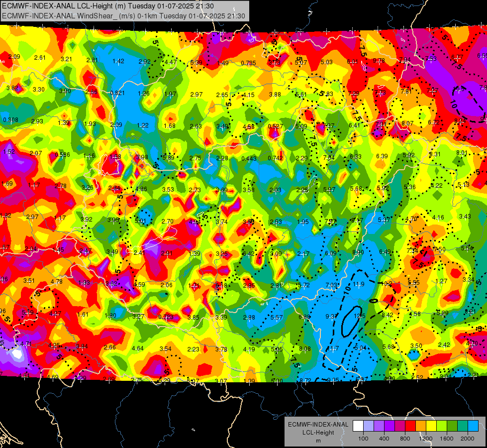
Task: Click the legend scale value 400
Action: pyautogui.click(x=384, y=439)
